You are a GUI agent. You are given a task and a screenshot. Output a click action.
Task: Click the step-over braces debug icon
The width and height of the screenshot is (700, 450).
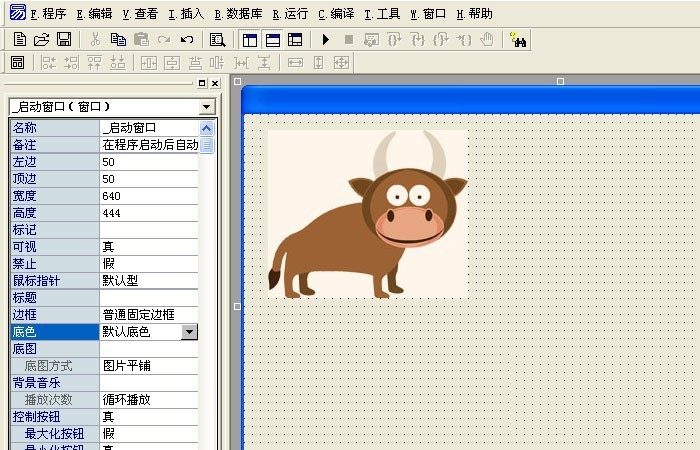coord(395,40)
